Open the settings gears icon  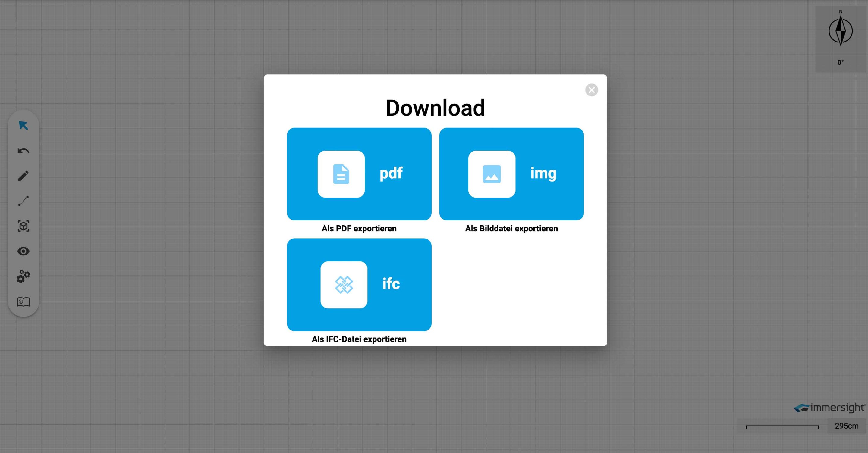[x=24, y=276]
